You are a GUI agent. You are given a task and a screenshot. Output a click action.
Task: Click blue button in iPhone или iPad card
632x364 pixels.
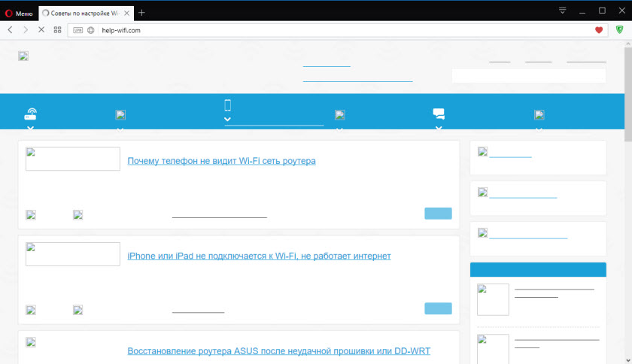pyautogui.click(x=438, y=309)
